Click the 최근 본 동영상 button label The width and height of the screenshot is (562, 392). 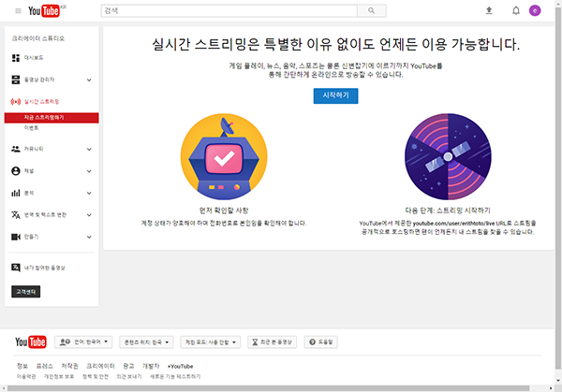pyautogui.click(x=276, y=342)
